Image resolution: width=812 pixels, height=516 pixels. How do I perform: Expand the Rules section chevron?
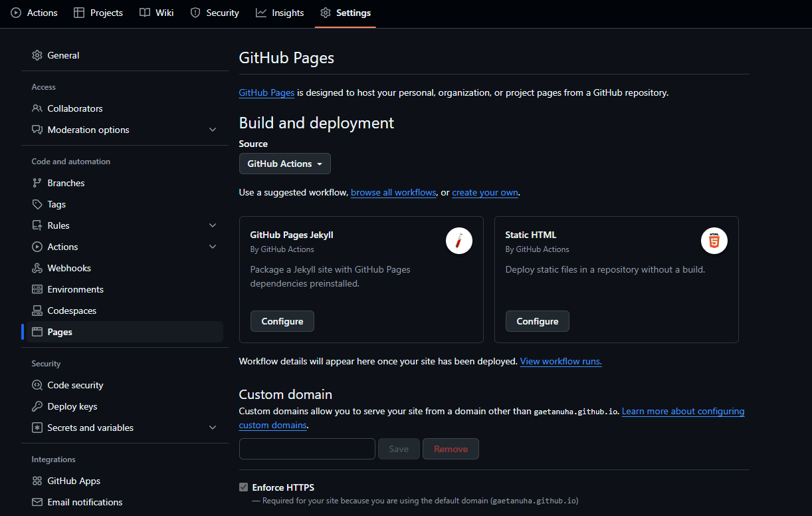tap(213, 225)
